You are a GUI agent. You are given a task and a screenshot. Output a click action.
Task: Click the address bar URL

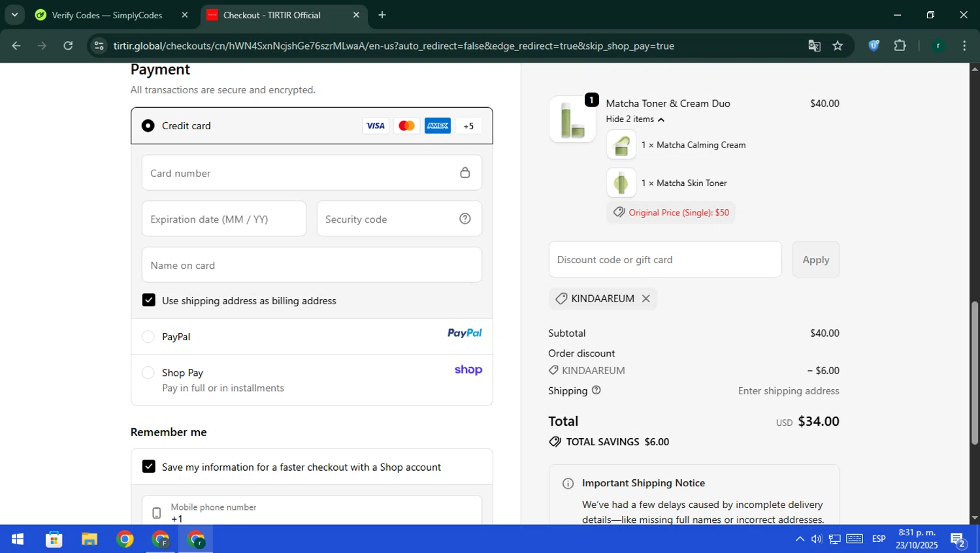393,46
